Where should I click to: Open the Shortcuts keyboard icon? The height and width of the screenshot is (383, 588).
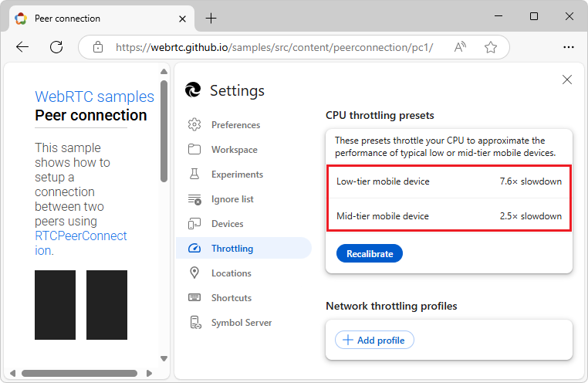[x=194, y=297]
